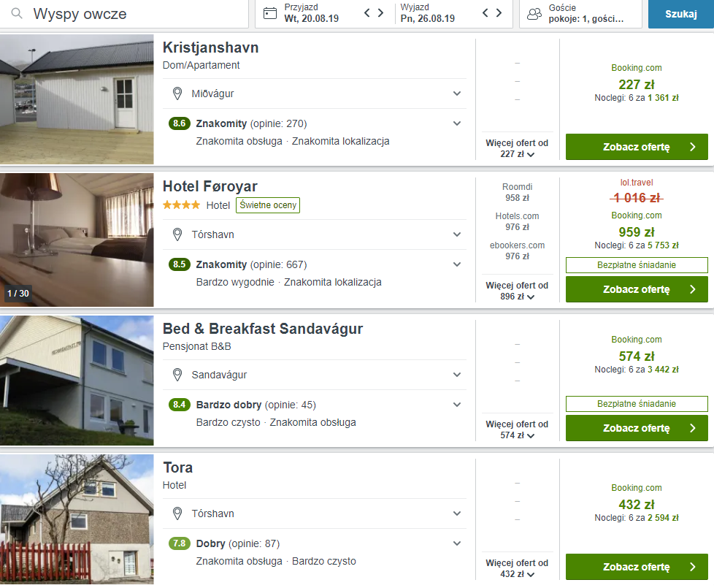
Task: Expand the Miðvágur location details
Action: (x=457, y=93)
